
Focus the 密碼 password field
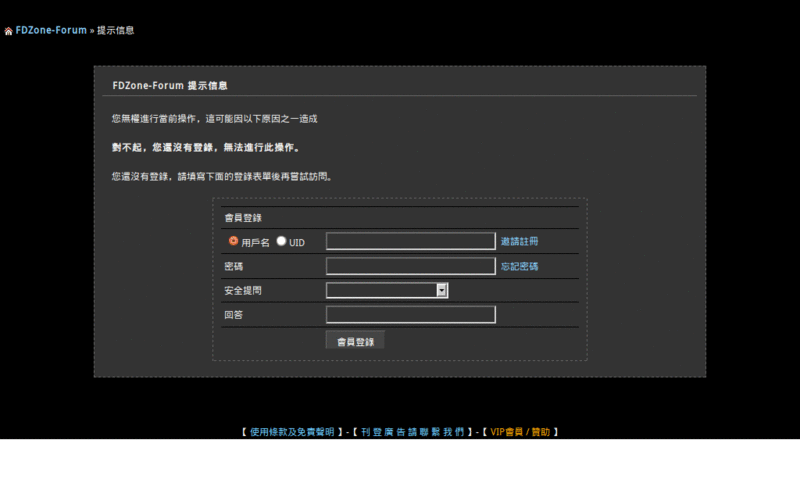tap(411, 266)
